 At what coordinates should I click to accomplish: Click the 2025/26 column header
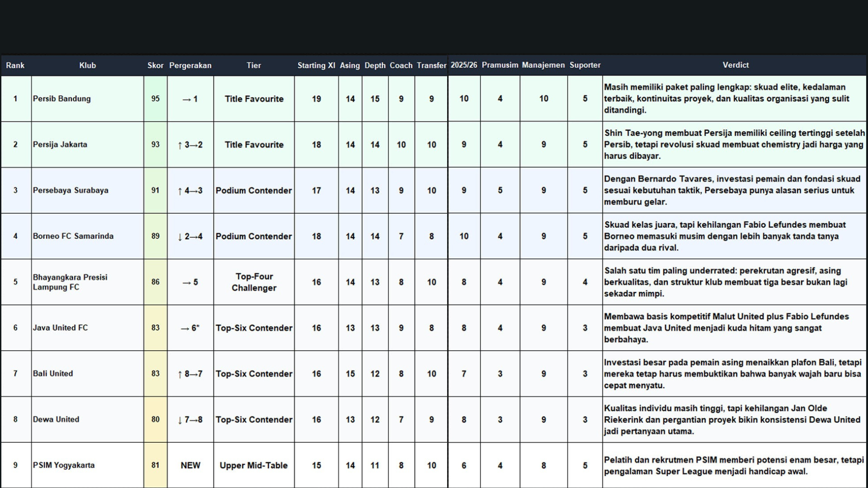pyautogui.click(x=464, y=65)
